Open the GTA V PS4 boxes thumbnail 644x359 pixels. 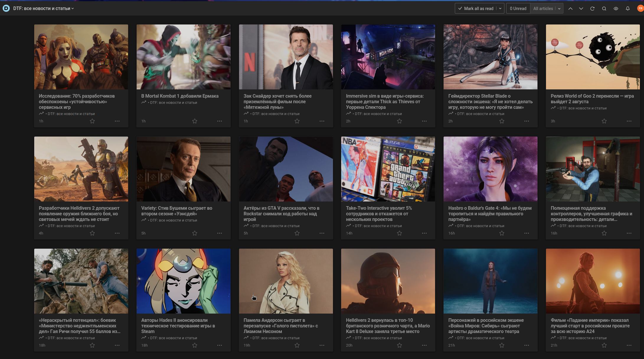[388, 169]
